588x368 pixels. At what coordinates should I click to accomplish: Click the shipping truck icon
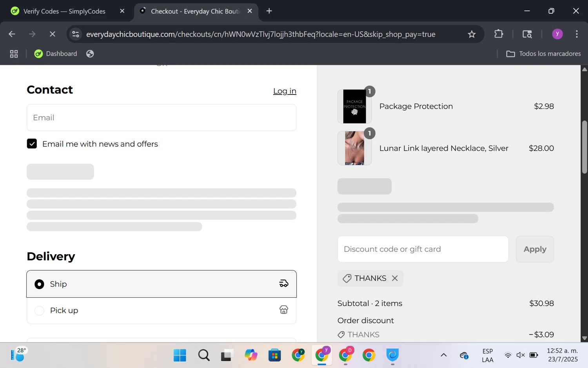click(284, 284)
